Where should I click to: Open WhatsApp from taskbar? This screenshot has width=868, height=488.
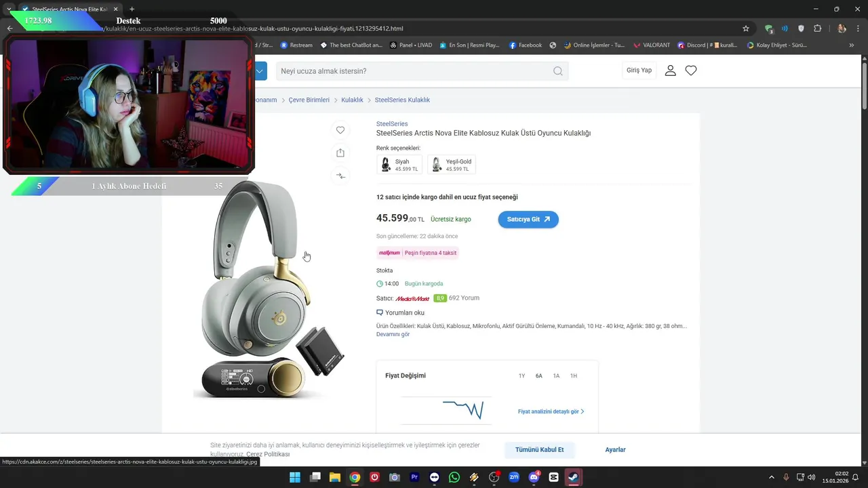(454, 477)
